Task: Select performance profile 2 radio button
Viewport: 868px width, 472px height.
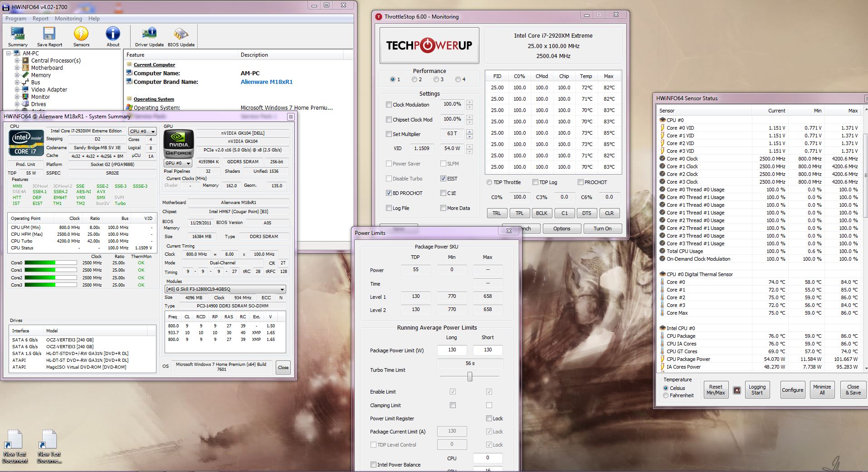Action: click(x=414, y=79)
